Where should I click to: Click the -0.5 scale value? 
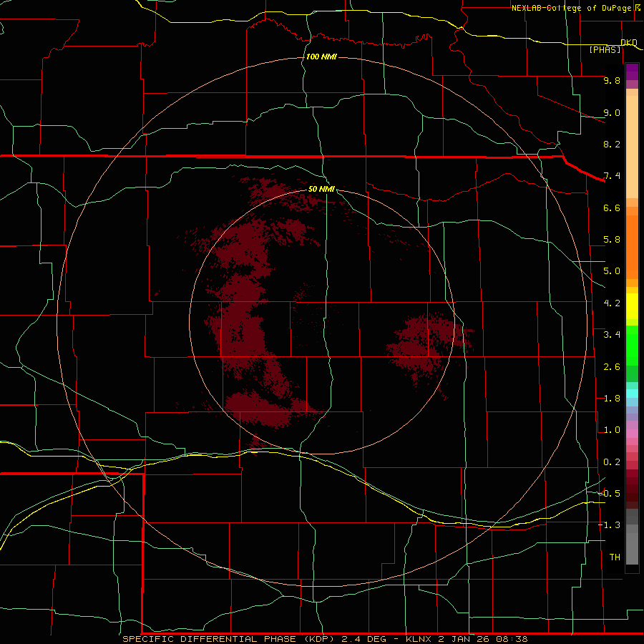[610, 493]
